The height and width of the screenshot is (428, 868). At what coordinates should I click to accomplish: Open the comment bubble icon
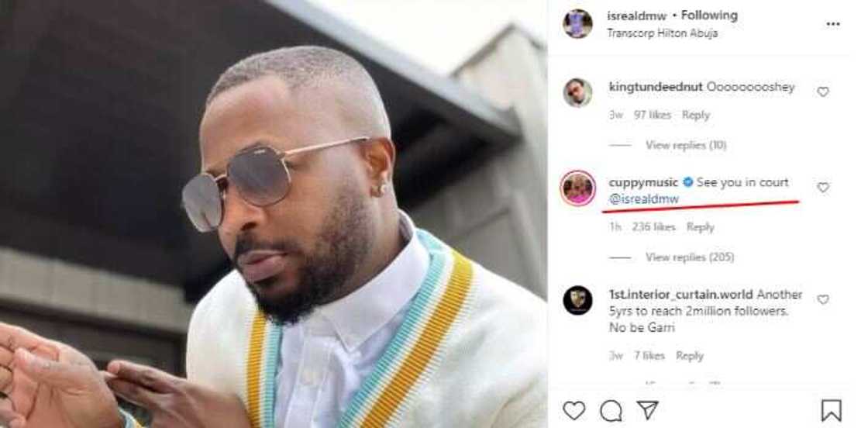(x=611, y=409)
